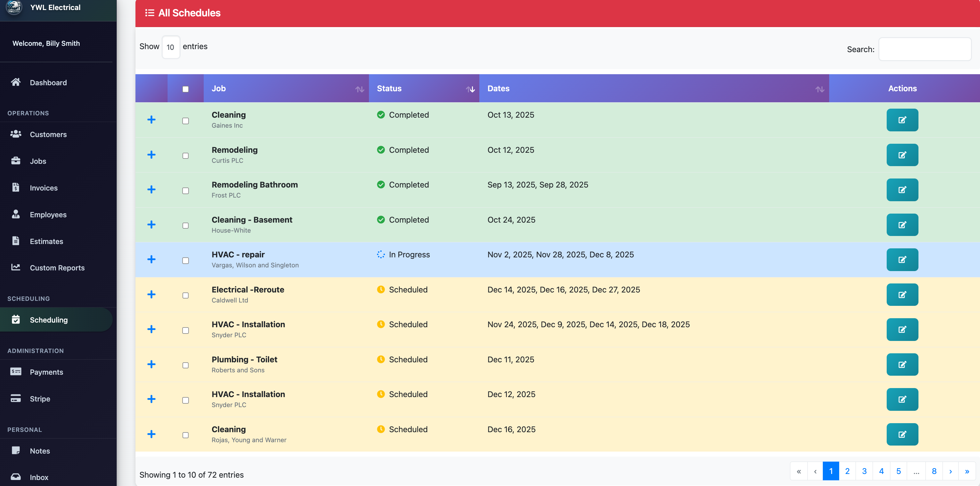This screenshot has height=486, width=980.
Task: Expand the Remodeling Bathroom row with plus
Action: 152,190
